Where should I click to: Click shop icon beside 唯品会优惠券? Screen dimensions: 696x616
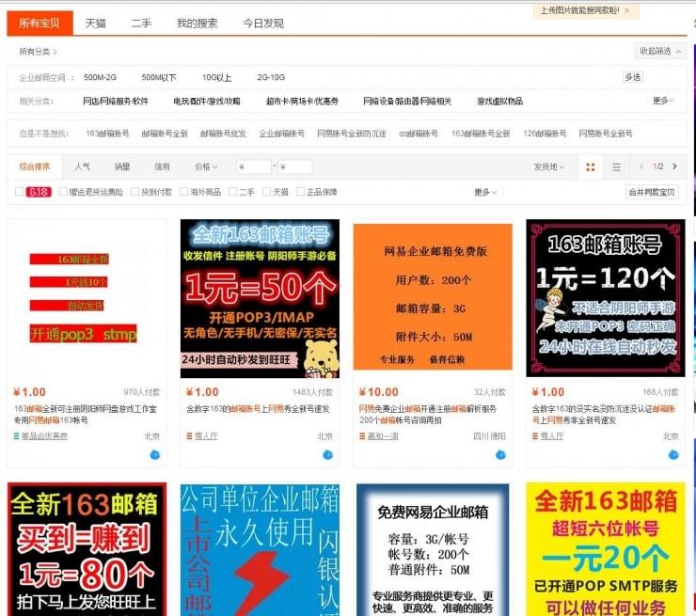point(16,436)
